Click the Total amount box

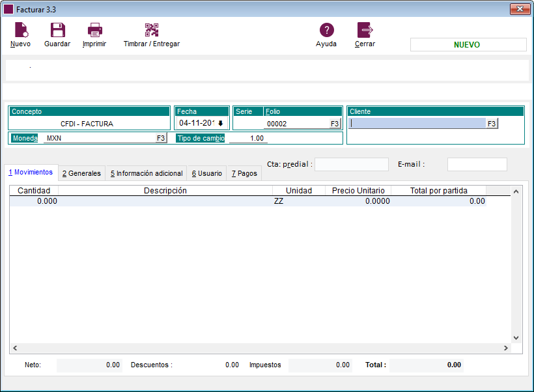426,365
